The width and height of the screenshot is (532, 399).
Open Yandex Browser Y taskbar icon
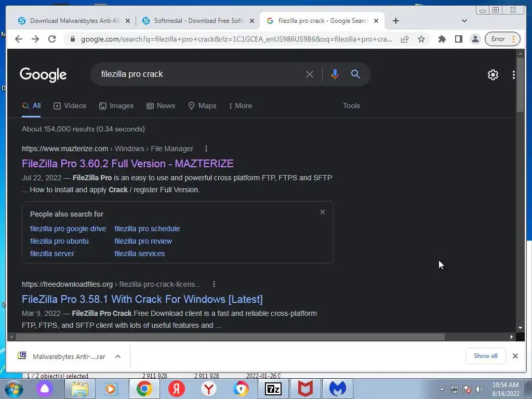(209, 389)
